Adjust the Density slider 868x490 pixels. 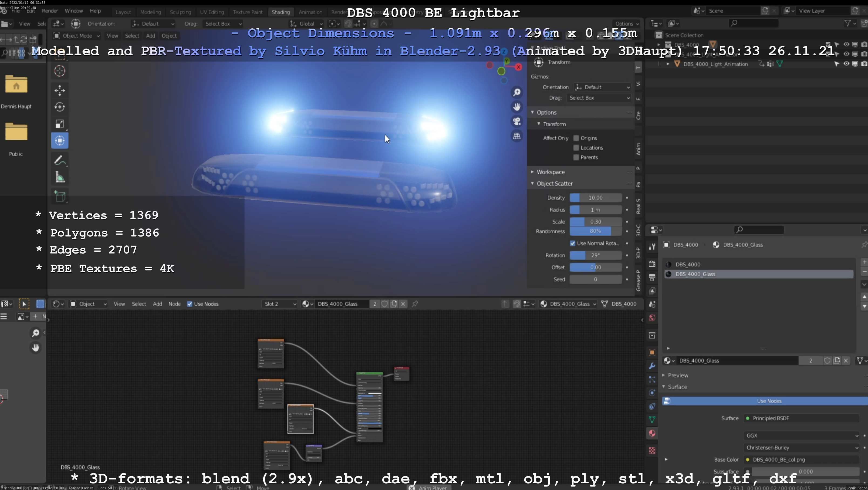click(595, 198)
